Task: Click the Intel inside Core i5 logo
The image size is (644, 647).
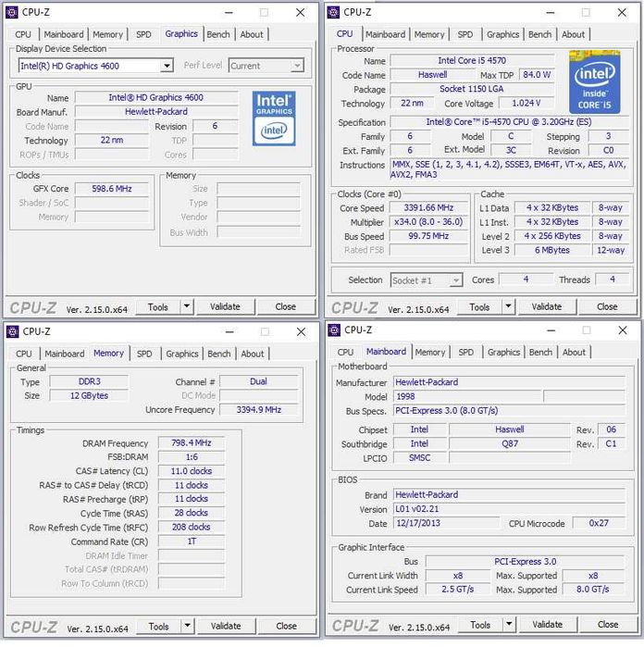Action: (x=594, y=81)
